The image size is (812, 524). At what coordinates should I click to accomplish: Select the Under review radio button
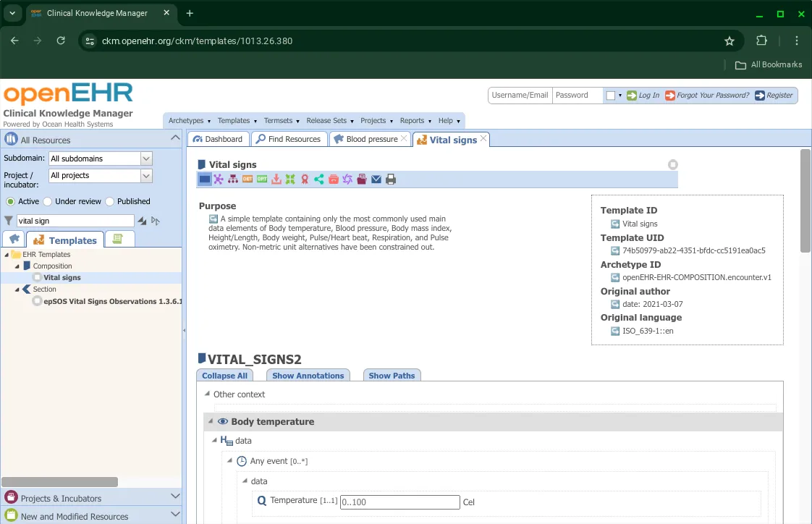(48, 201)
